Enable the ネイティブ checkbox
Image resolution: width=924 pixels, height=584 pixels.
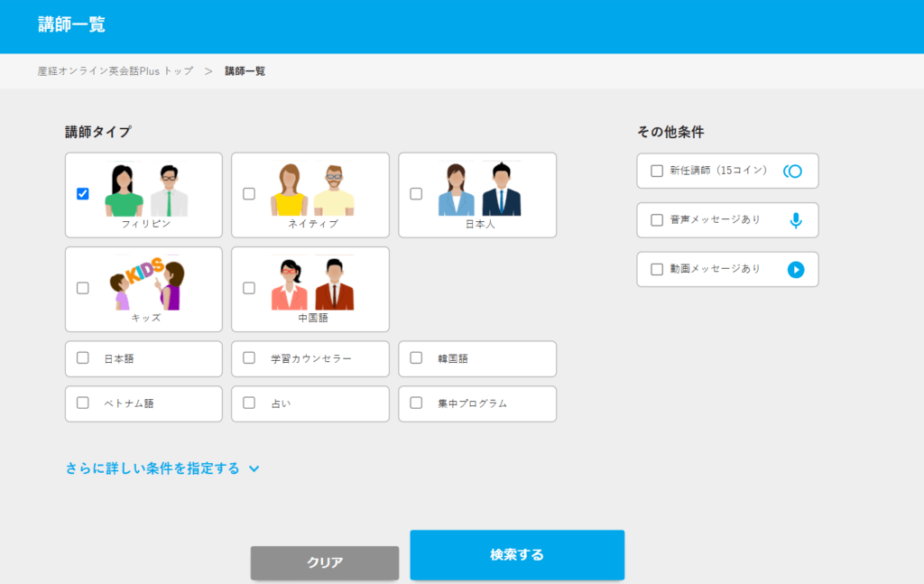249,193
